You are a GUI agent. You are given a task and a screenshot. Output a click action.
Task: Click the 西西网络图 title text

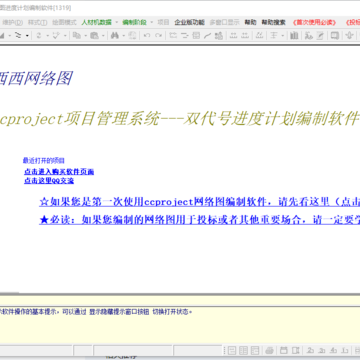coord(36,79)
